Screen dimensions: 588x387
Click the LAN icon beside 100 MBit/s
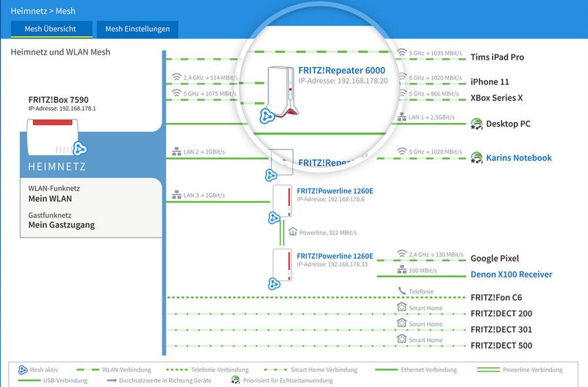(401, 269)
